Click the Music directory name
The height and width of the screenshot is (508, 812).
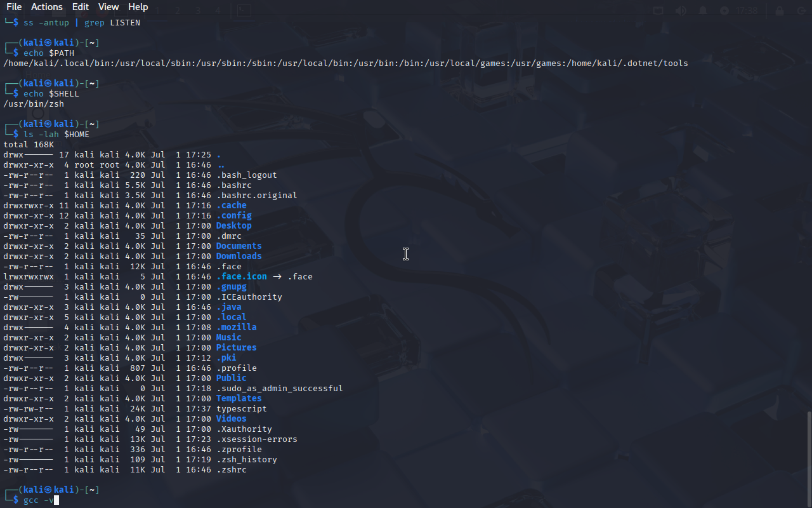tap(229, 338)
